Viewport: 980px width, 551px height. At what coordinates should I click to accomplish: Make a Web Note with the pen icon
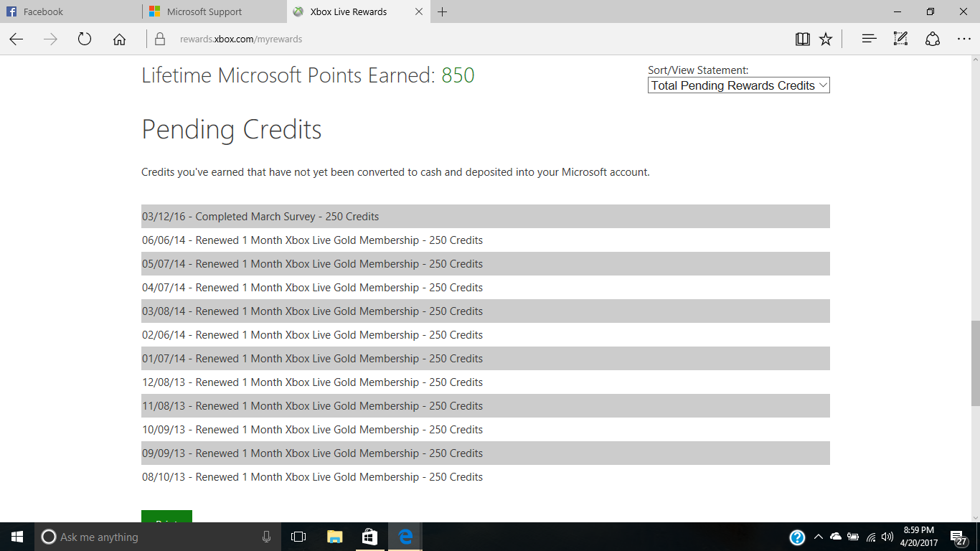click(x=900, y=39)
